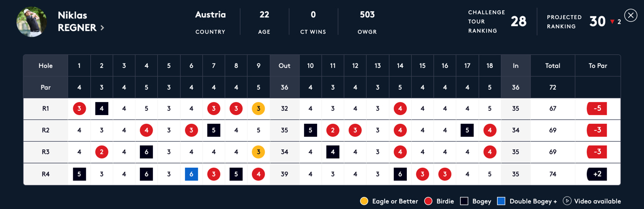Image resolution: width=644 pixels, height=209 pixels.
Task: Close the scorecard overlay with X icon
Action: [x=630, y=15]
